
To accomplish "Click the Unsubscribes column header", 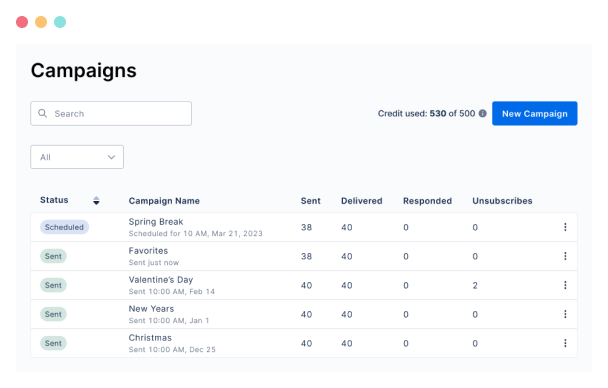I will click(x=502, y=201).
